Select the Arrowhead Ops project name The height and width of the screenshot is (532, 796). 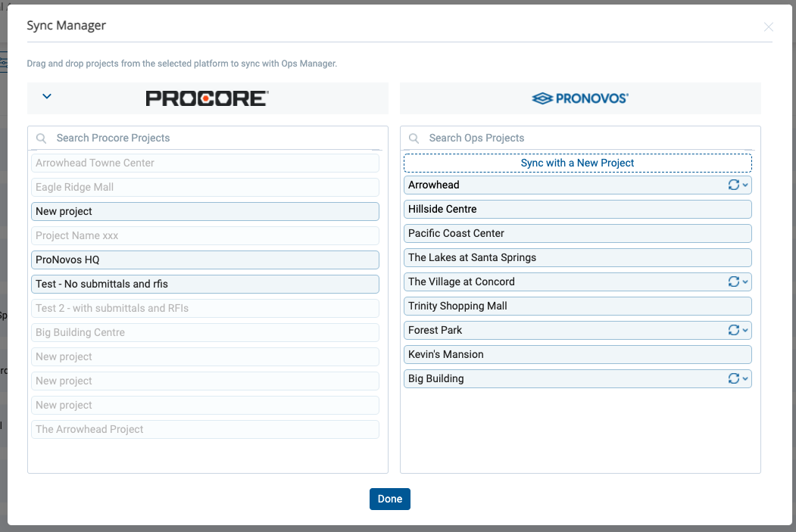point(433,185)
